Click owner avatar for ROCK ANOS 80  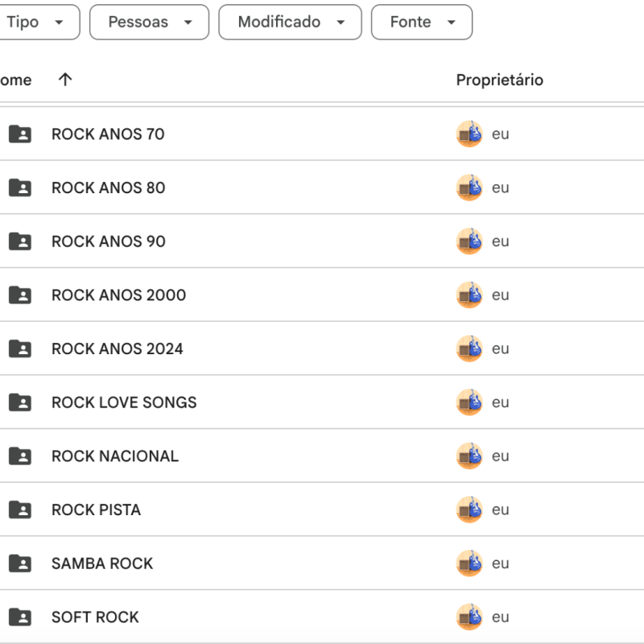pyautogui.click(x=469, y=188)
